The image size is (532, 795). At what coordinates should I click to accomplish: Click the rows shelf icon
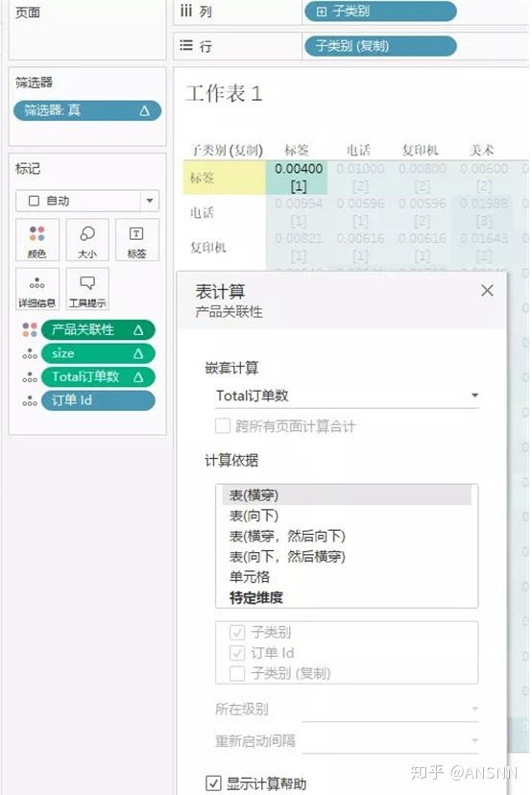point(186,46)
